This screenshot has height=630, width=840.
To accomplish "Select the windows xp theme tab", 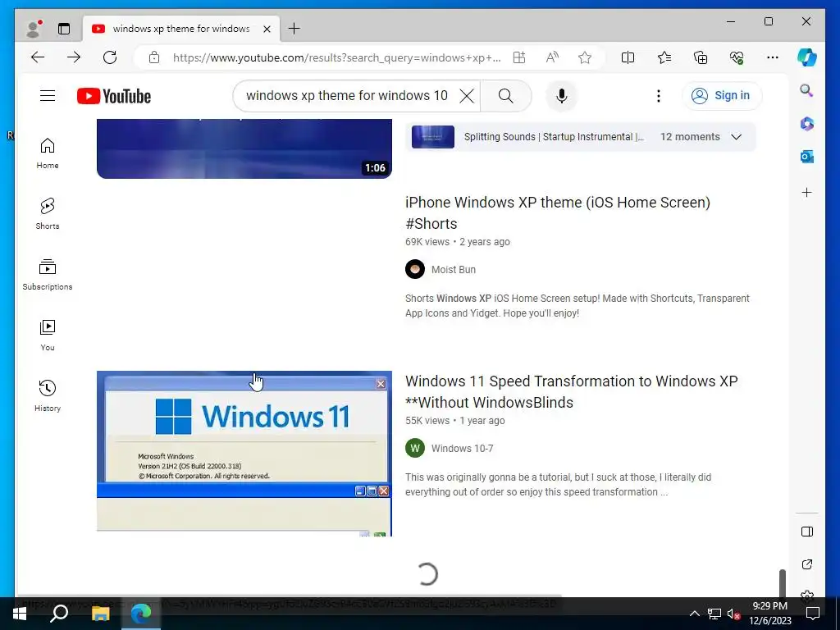I will click(x=181, y=29).
